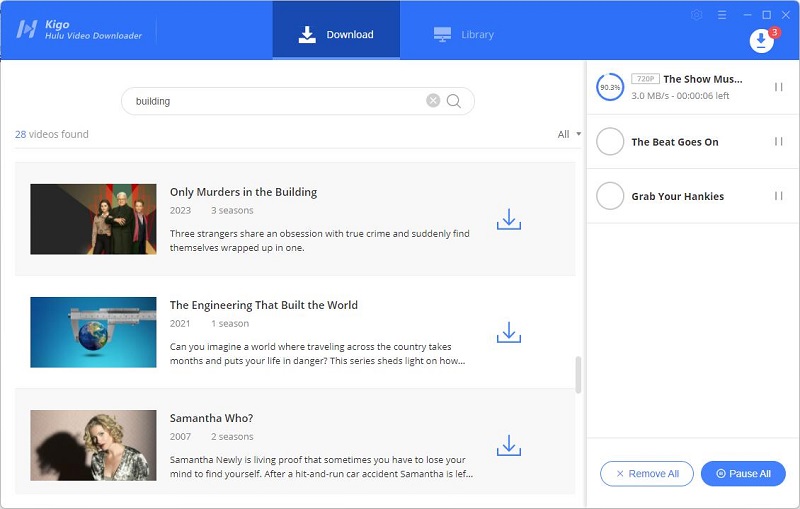This screenshot has width=800, height=509.
Task: Click the Pause All button
Action: pyautogui.click(x=743, y=474)
